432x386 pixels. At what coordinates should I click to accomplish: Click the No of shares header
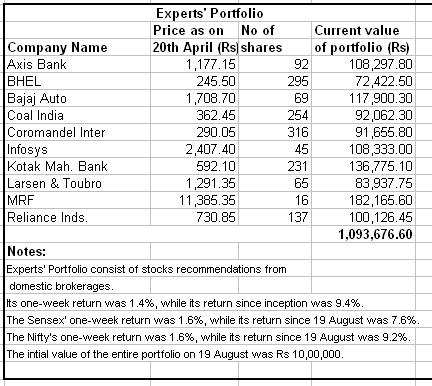275,39
